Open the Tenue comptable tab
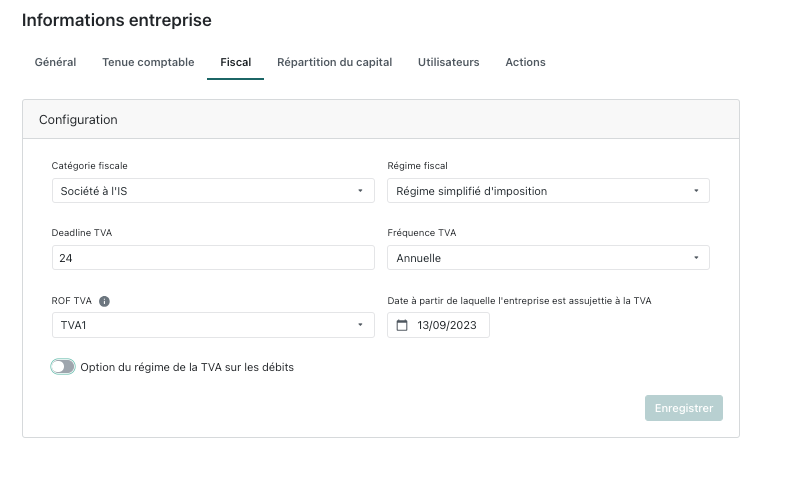Screen dimensions: 793x479 [148, 62]
